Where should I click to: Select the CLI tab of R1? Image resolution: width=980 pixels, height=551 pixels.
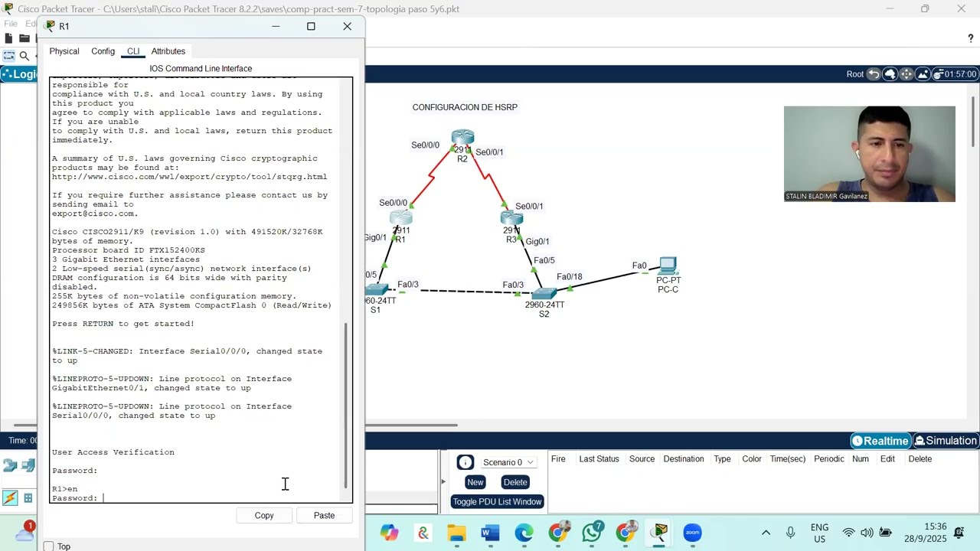(x=133, y=51)
